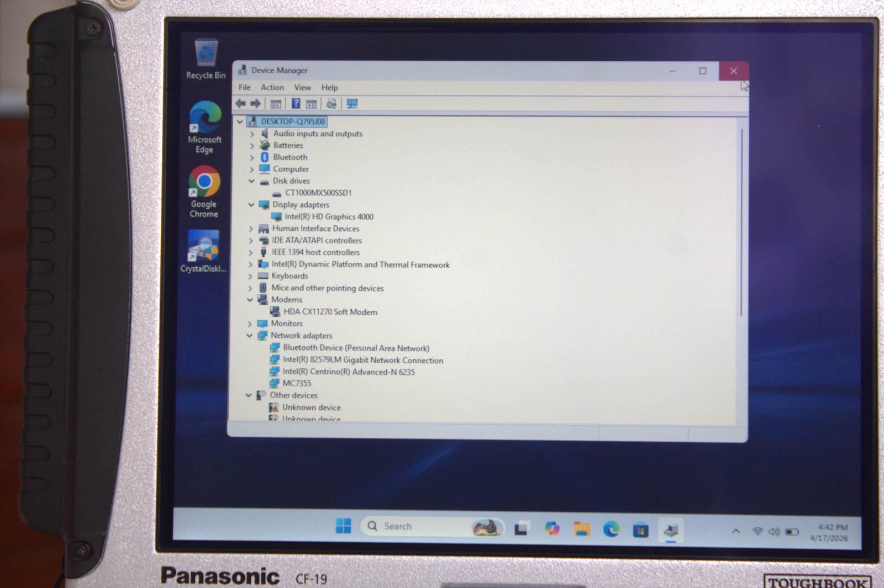Screen dimensions: 884x588
Task: Open the Help menu
Action: click(329, 87)
